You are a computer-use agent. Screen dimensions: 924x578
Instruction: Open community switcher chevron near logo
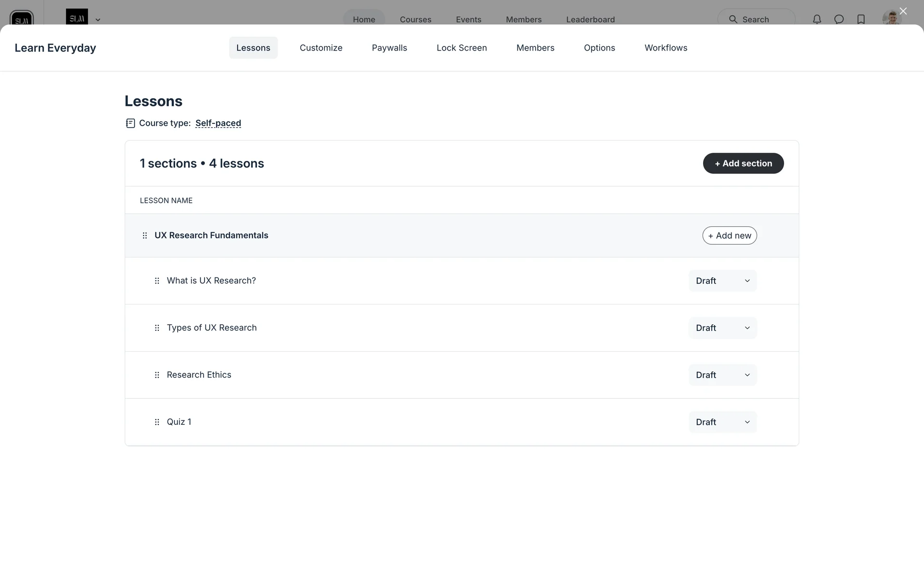click(x=98, y=20)
